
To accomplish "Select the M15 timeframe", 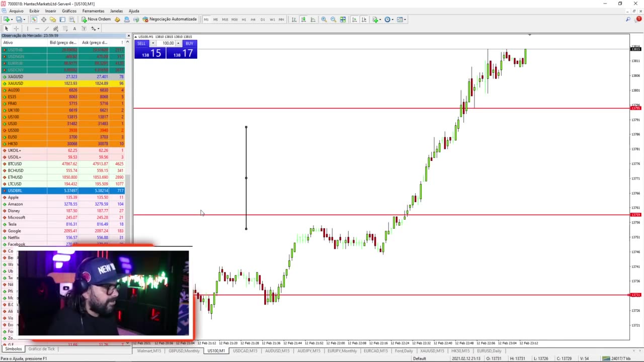I will coord(225,20).
